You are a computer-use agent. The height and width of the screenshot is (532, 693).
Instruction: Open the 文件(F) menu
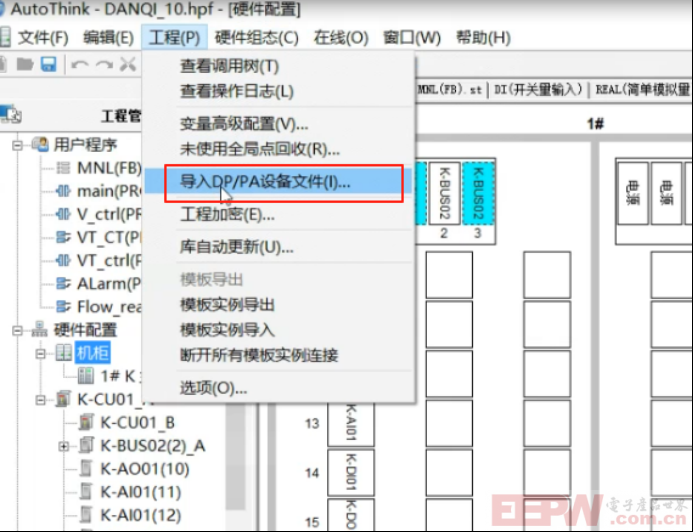[43, 38]
